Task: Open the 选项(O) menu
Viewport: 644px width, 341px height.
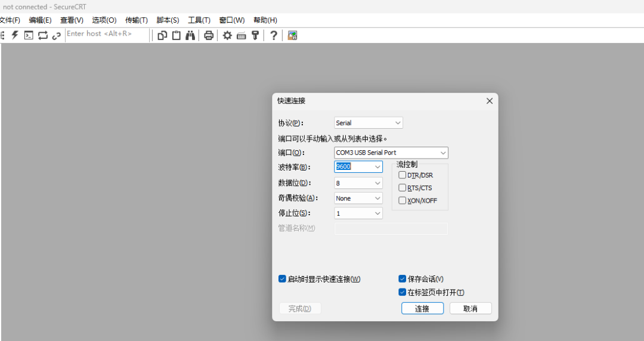Action: point(104,20)
